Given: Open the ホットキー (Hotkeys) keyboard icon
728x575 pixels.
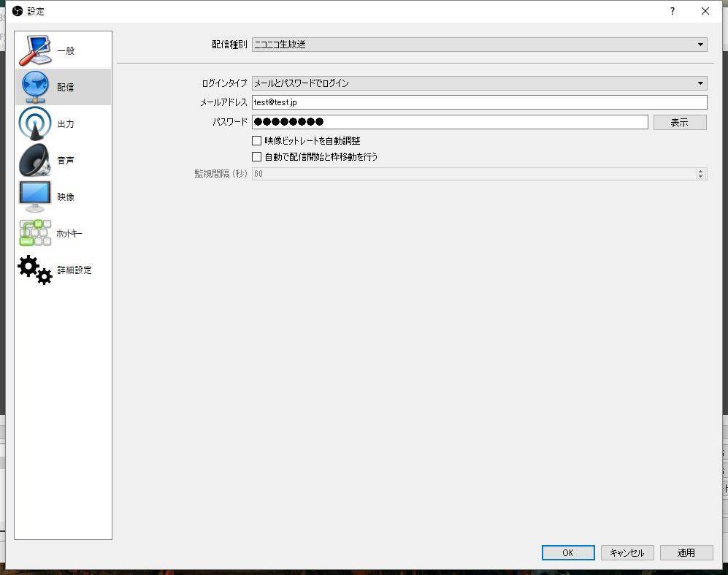Looking at the screenshot, I should click(35, 233).
